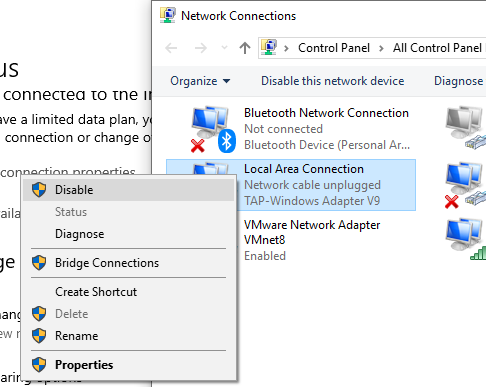Click Disable this network device

coord(332,81)
